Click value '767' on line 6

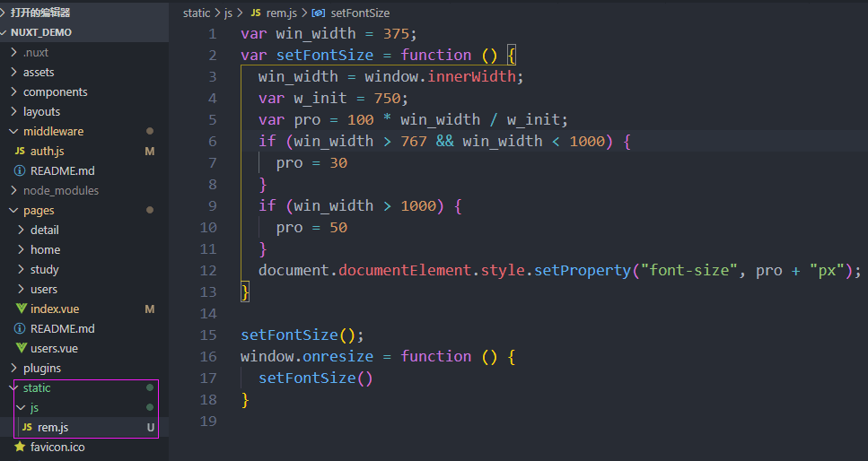pyautogui.click(x=414, y=141)
